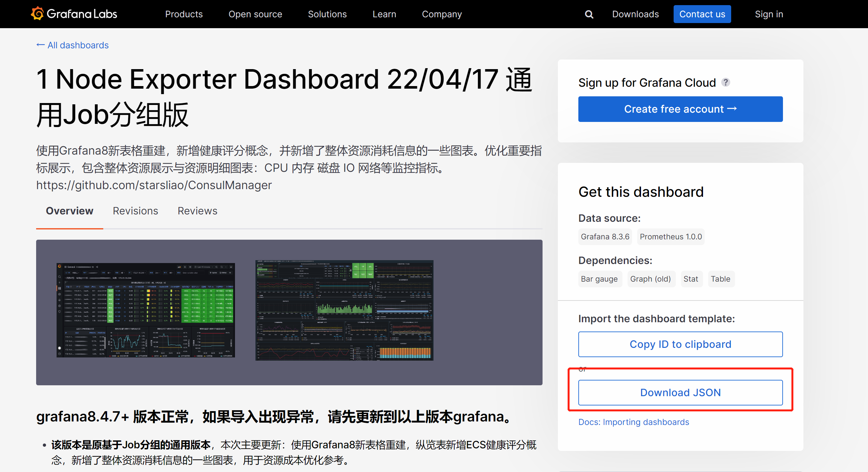Switch to the Overview tab

coord(69,211)
